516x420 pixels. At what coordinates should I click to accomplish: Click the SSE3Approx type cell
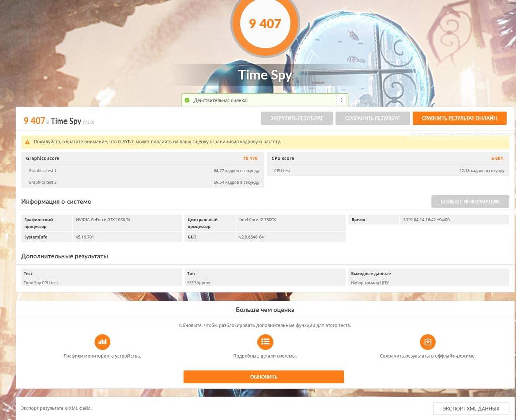coord(265,283)
